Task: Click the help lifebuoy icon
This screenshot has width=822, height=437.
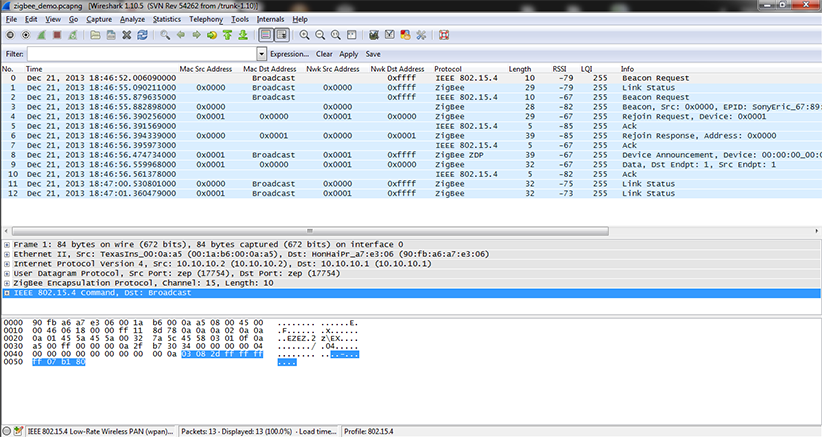Action: click(443, 35)
